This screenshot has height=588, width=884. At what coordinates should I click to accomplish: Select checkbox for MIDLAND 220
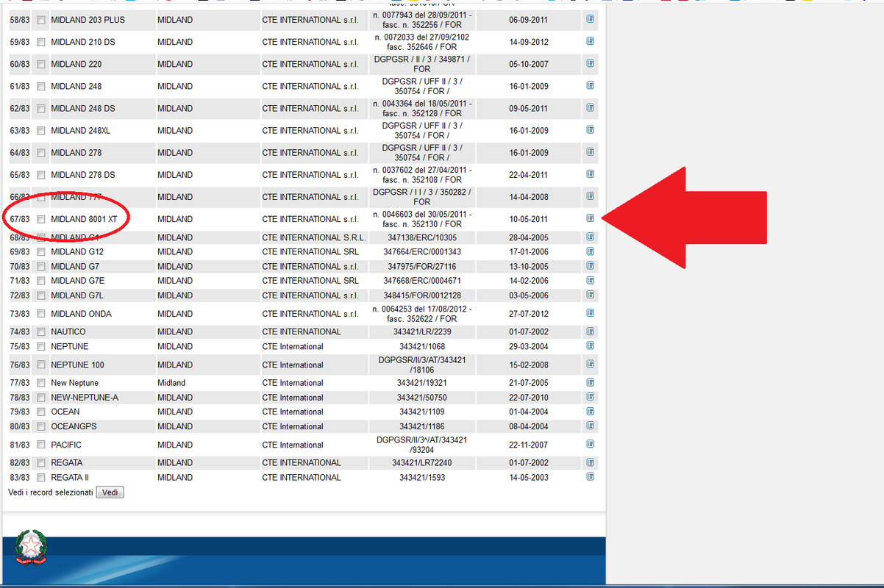tap(41, 64)
